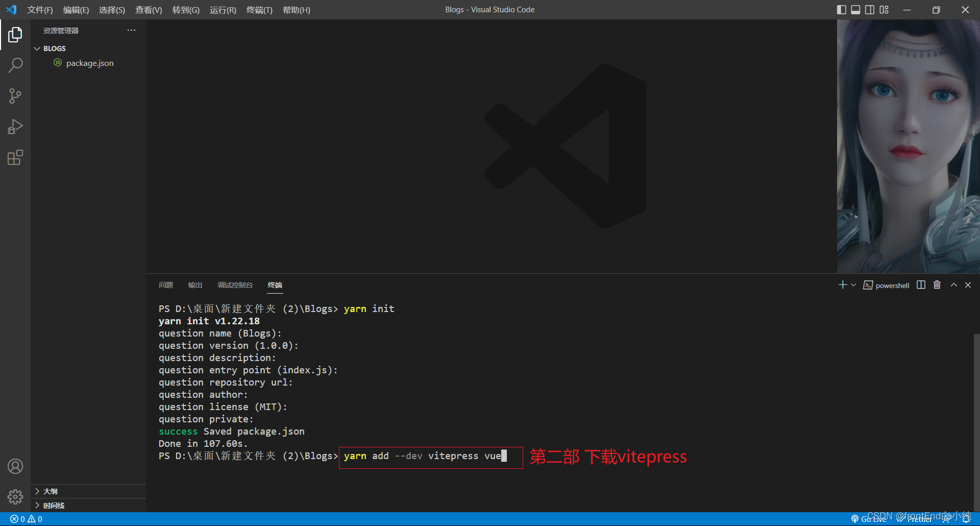Image resolution: width=980 pixels, height=526 pixels.
Task: Click 'question entry point (index.js):' line
Action: [x=248, y=370]
